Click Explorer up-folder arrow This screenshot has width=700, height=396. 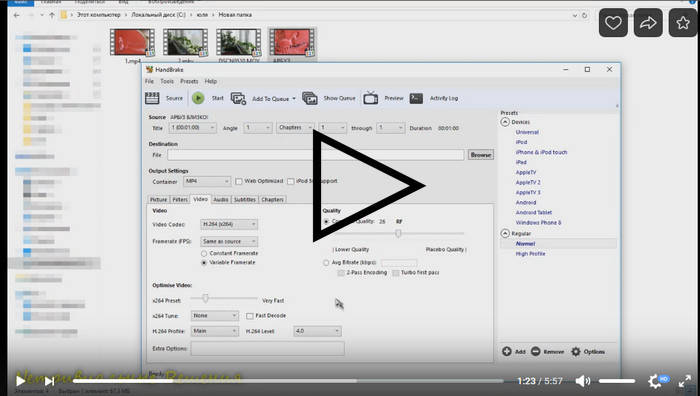[52, 15]
